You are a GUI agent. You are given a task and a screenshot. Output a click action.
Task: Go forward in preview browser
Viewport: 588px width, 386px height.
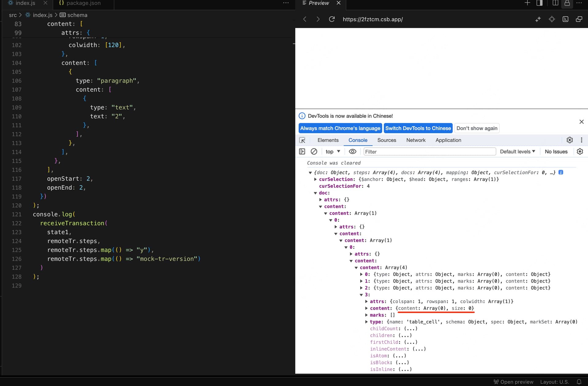point(318,19)
